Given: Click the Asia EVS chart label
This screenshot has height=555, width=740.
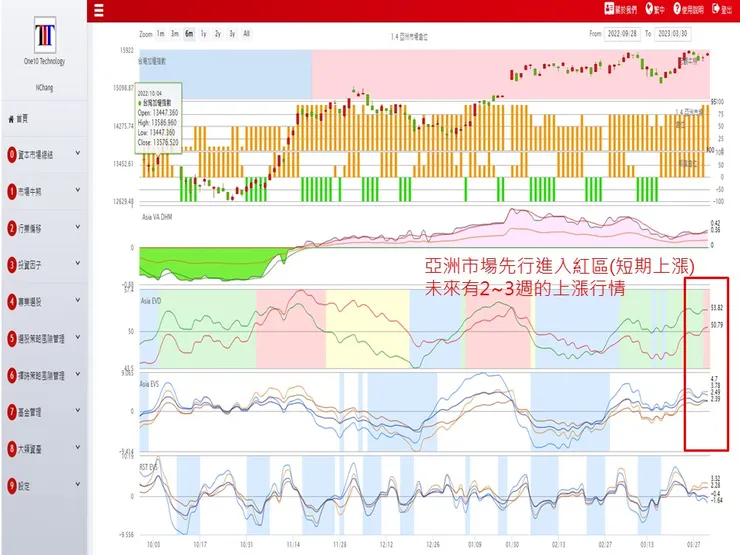Looking at the screenshot, I should tap(149, 384).
